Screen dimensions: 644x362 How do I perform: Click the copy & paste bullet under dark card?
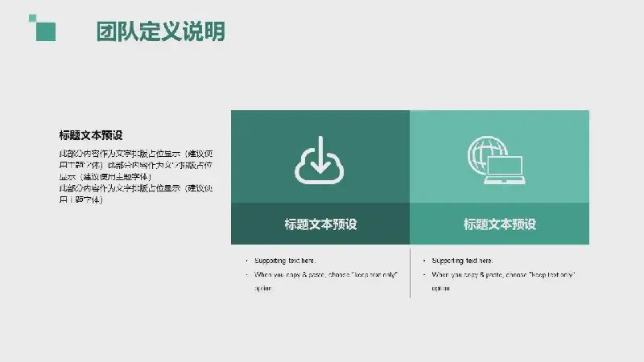(326, 281)
